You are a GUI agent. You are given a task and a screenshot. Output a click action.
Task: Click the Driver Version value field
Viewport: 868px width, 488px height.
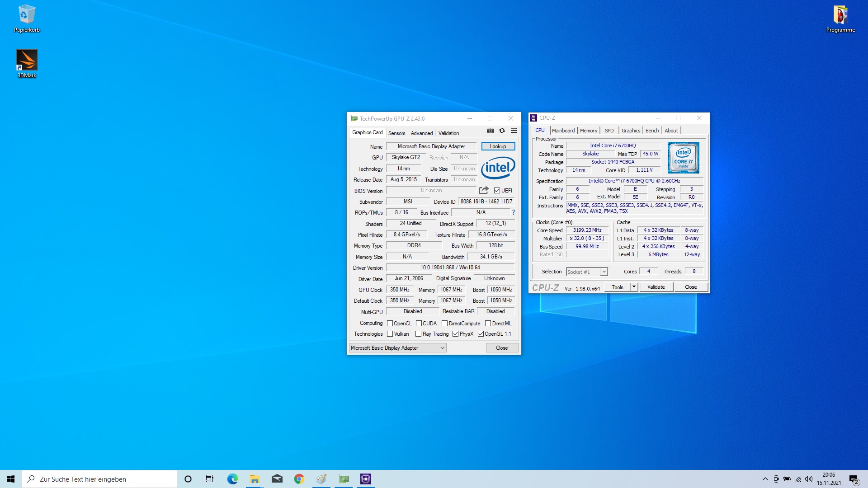450,267
